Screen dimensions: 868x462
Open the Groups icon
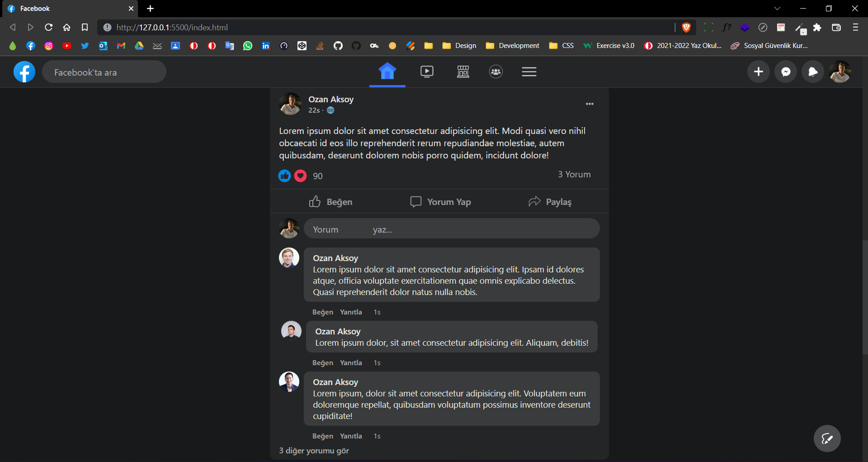point(495,71)
